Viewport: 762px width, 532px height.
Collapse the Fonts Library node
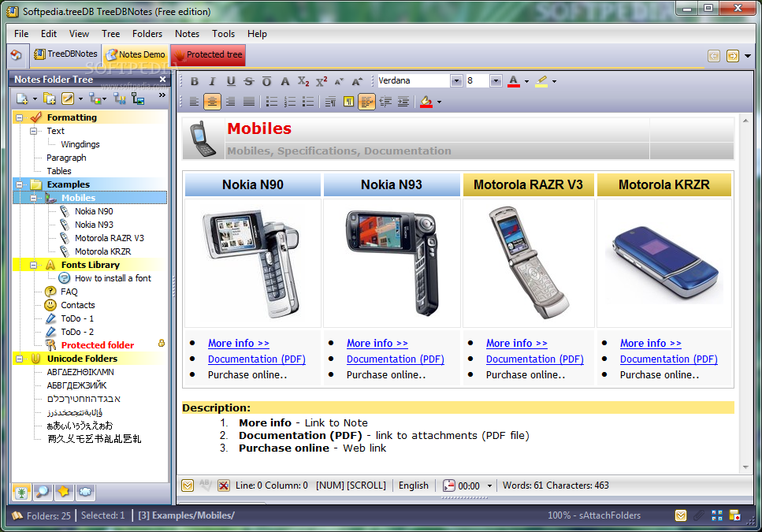tap(33, 265)
